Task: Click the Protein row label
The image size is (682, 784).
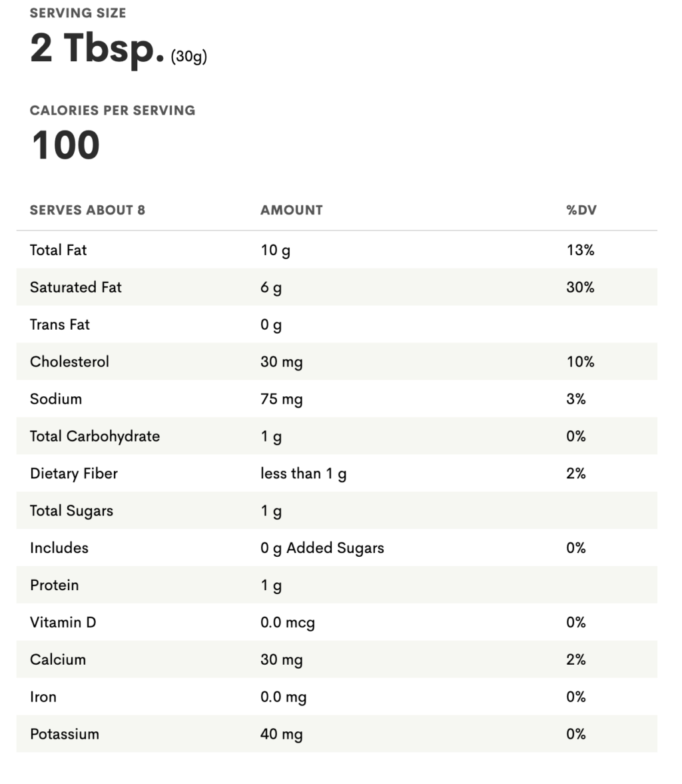Action: click(x=55, y=586)
